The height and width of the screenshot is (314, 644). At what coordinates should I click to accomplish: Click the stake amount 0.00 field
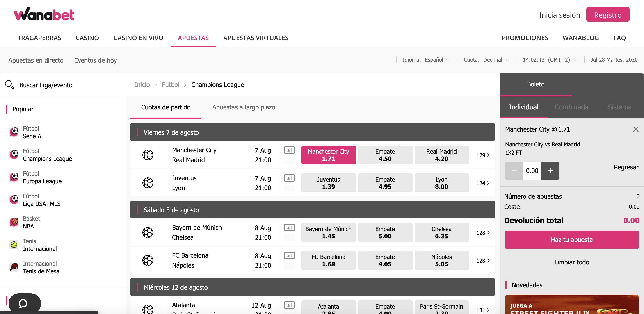pos(532,171)
